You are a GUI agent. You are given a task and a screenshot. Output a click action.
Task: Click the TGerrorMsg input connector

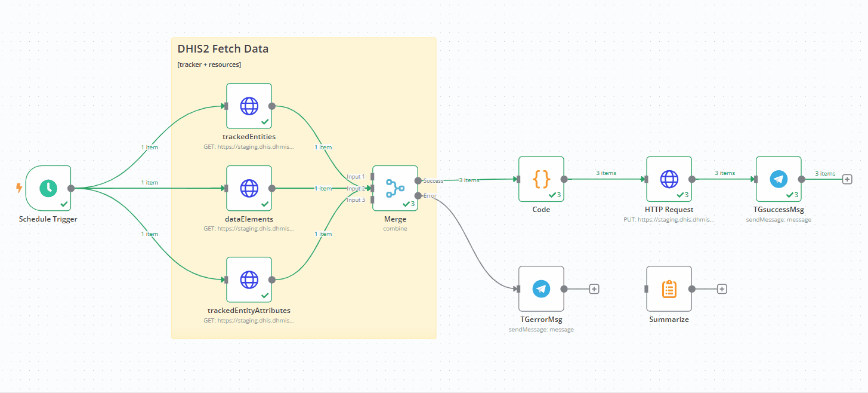point(518,288)
